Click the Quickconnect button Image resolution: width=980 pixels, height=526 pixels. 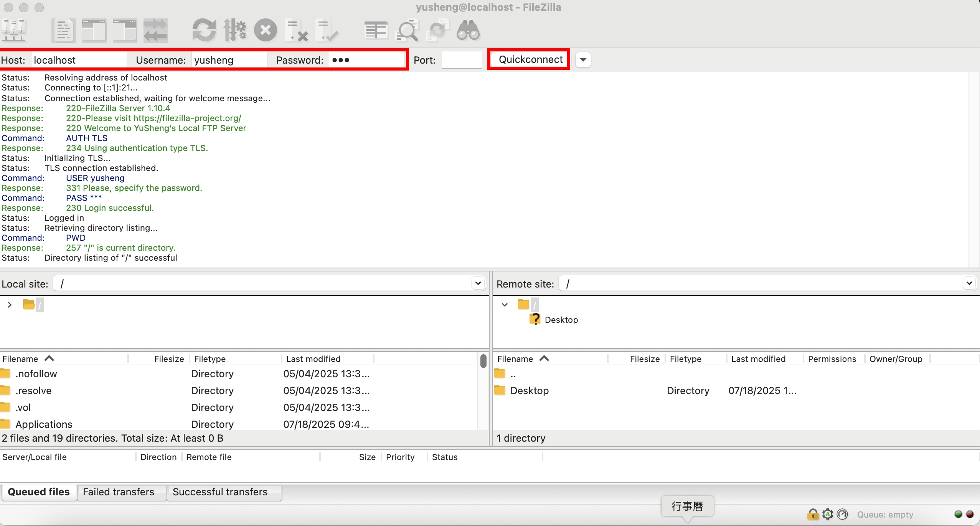click(x=531, y=59)
